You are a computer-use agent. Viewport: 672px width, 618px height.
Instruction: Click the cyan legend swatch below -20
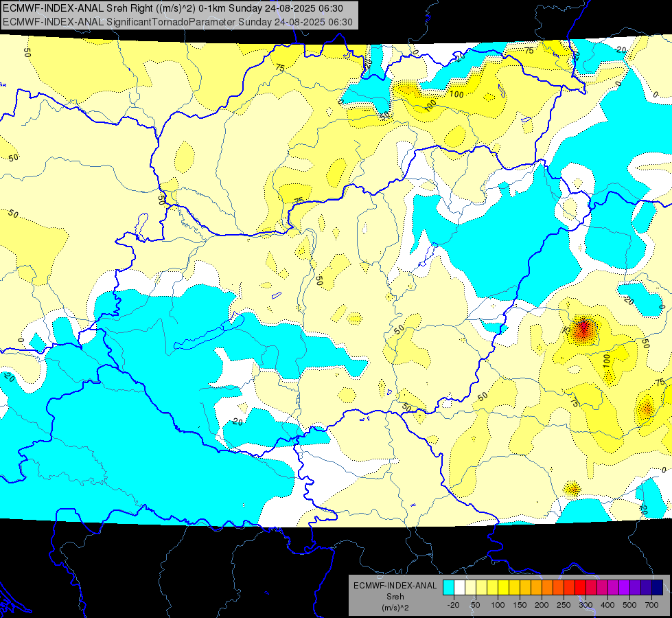point(449,587)
